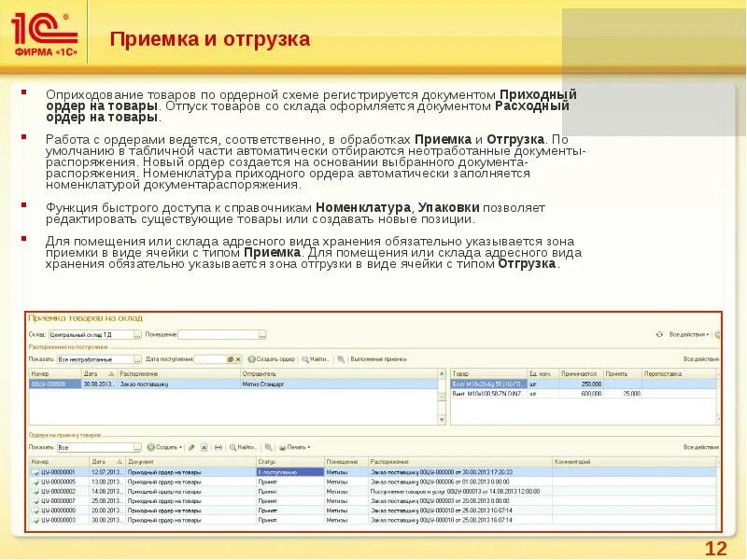747x560 pixels.
Task: Click the printer Печать icon
Action: point(282,448)
